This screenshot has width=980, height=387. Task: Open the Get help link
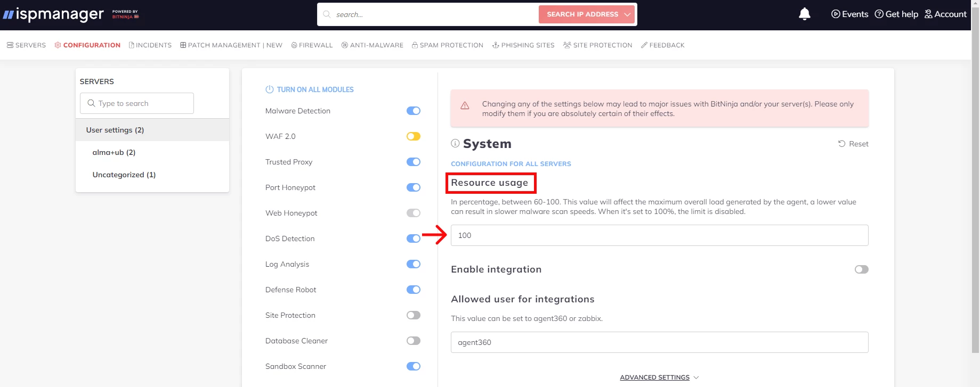[x=896, y=14]
